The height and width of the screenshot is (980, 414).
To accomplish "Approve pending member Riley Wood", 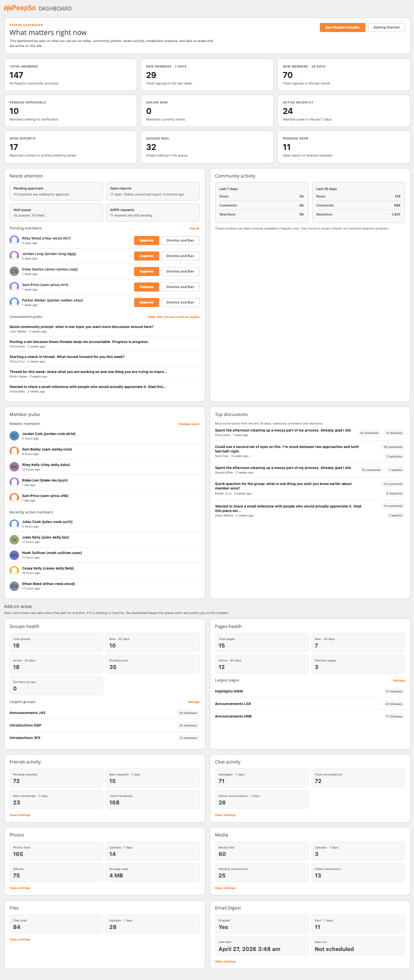I will tap(146, 240).
